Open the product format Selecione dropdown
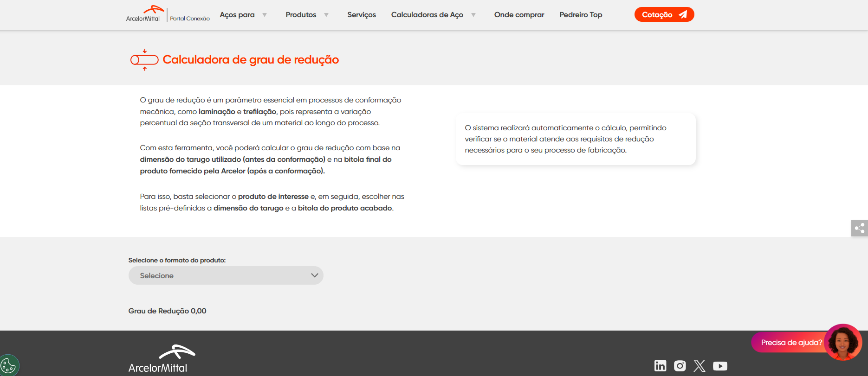Screen dimensions: 868x376 pyautogui.click(x=226, y=275)
